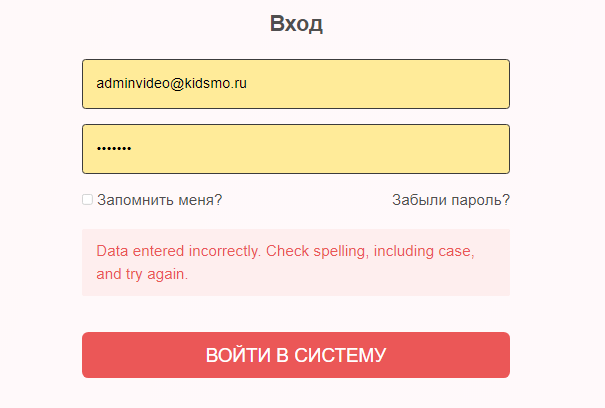This screenshot has width=605, height=408.
Task: Place cursor in the yellow email box
Action: click(296, 84)
